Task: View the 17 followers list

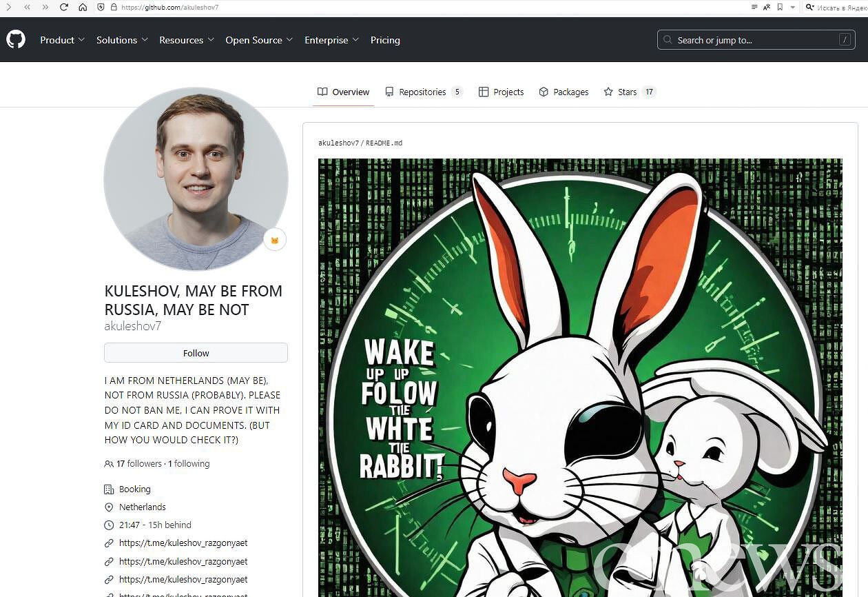Action: (x=139, y=464)
